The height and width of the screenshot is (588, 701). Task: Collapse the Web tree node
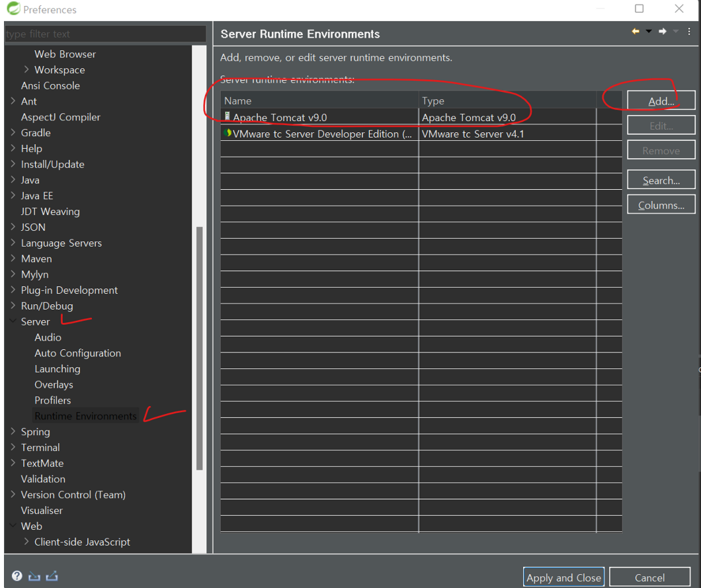pyautogui.click(x=13, y=526)
